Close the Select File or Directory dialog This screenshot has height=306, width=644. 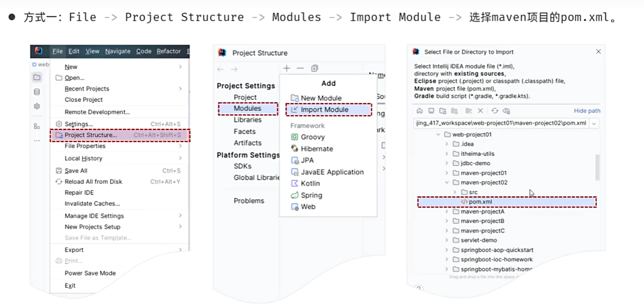(598, 52)
